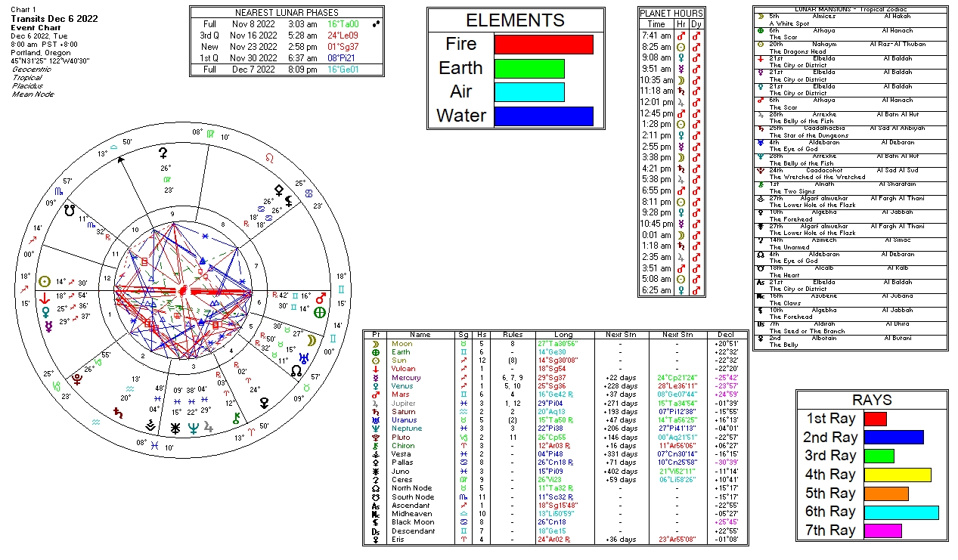This screenshot has height=560, width=958.
Task: Select the '12:01 pm' planet hour row
Action: tap(671, 101)
